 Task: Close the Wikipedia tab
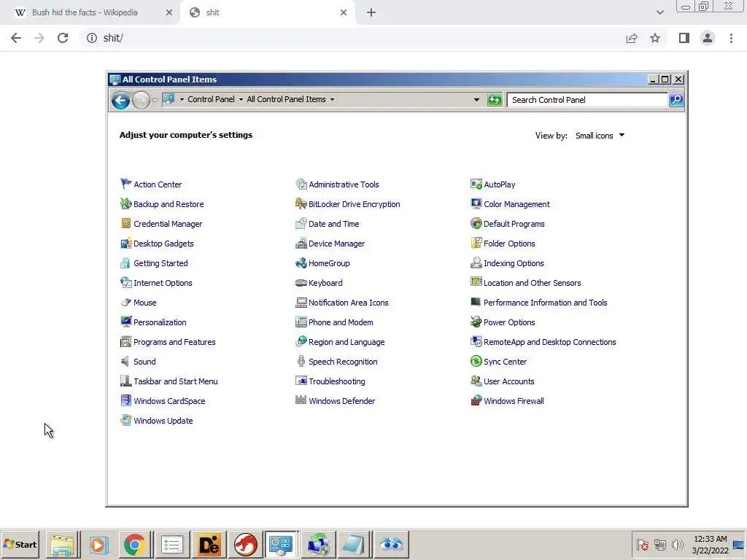coord(169,12)
